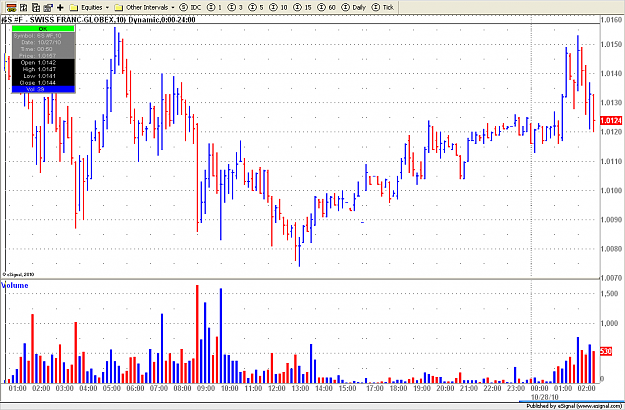Click the 09:00 time axis label
The image size is (625, 410).
tap(206, 388)
